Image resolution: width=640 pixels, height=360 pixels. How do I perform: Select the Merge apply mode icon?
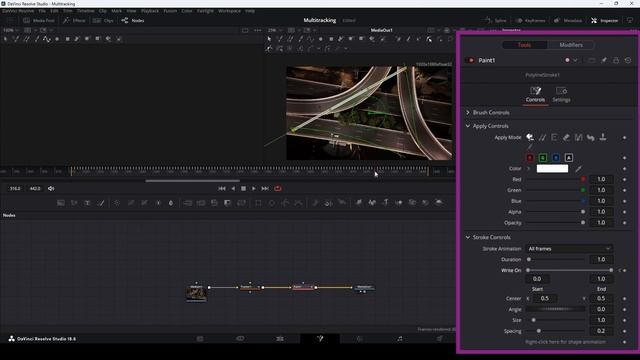(578, 138)
